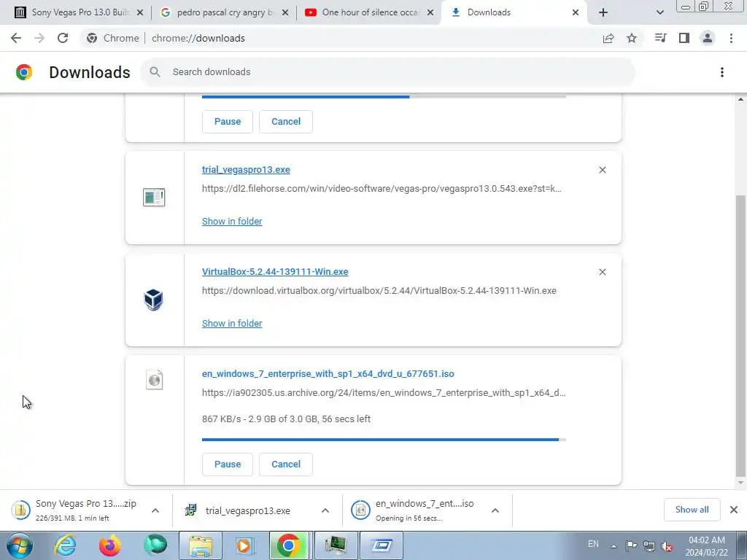Image resolution: width=747 pixels, height=560 pixels.
Task: Click the page vertical scrollbar thumb
Action: coord(740,335)
